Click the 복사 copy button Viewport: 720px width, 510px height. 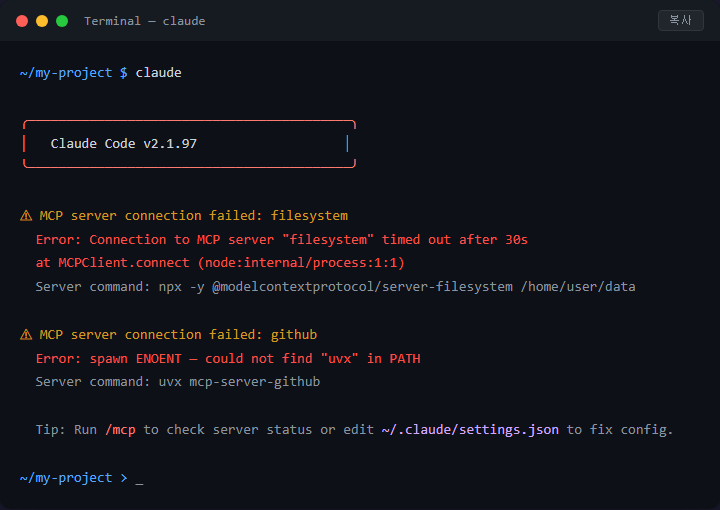click(x=681, y=21)
